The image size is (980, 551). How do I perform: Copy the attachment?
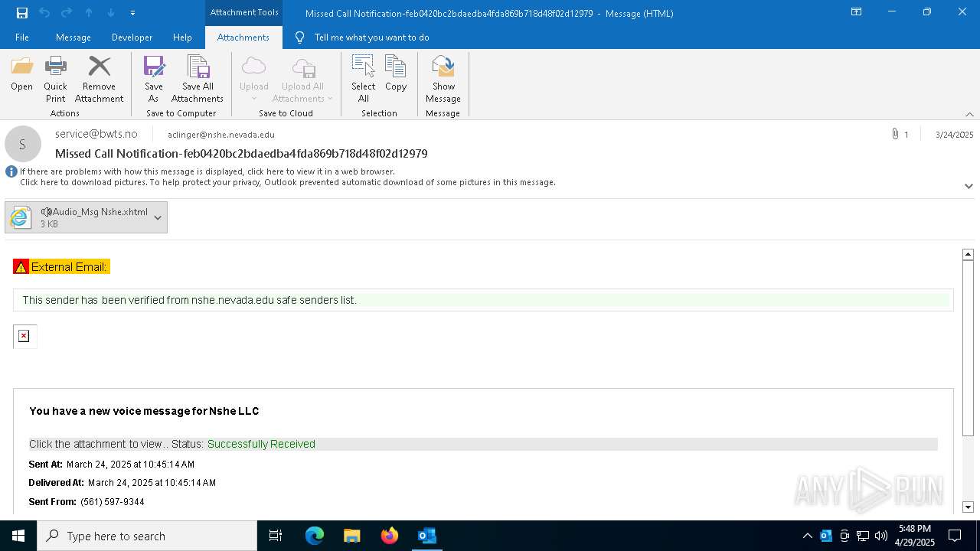[396, 75]
